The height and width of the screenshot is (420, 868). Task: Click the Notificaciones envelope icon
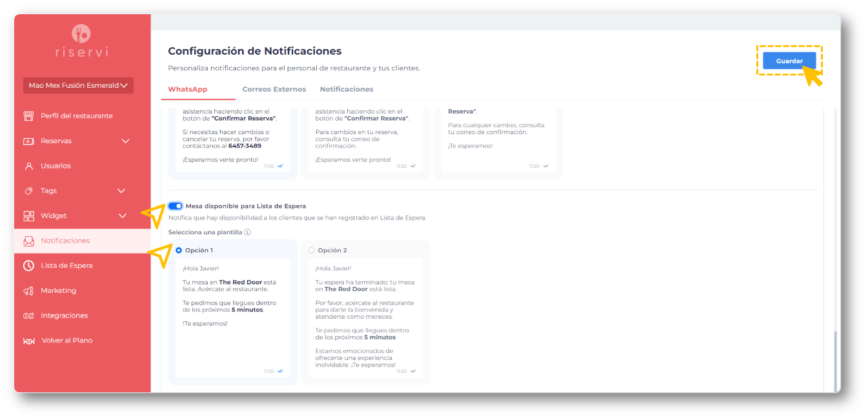(28, 241)
